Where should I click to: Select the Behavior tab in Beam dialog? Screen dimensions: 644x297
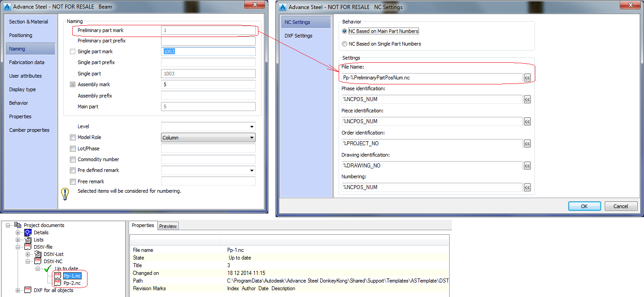[x=31, y=103]
